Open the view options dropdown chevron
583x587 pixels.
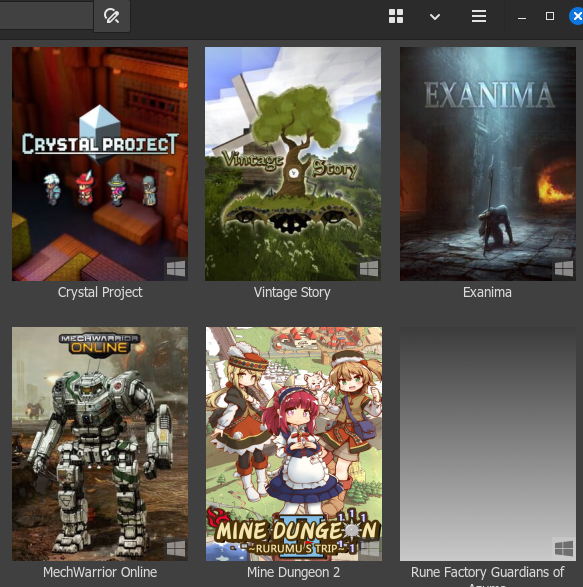[435, 17]
